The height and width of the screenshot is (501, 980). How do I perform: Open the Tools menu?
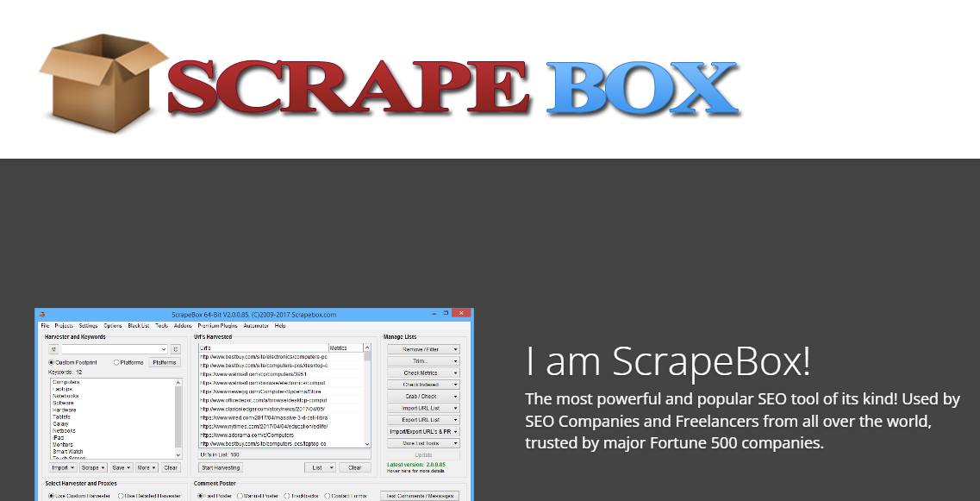coord(162,326)
